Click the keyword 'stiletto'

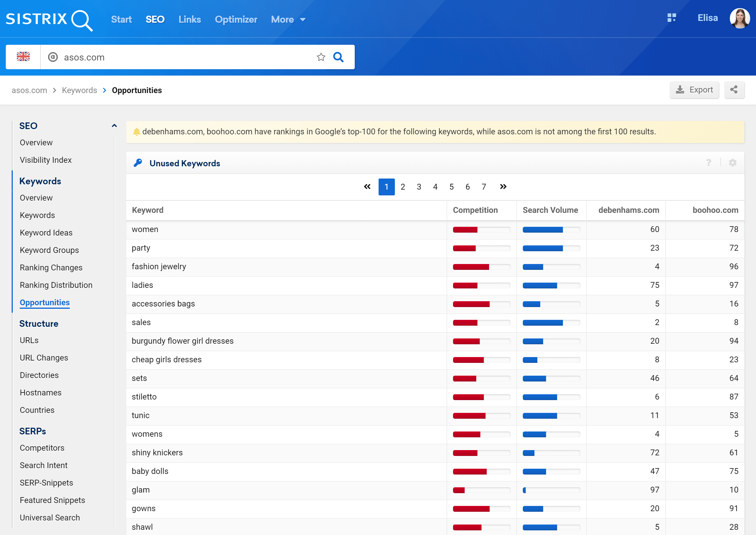coord(144,397)
